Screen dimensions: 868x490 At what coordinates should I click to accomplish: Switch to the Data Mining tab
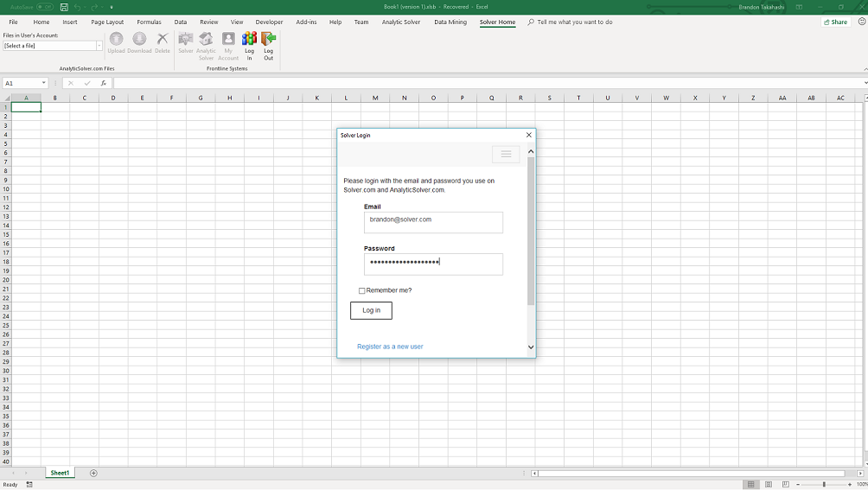[x=450, y=22]
